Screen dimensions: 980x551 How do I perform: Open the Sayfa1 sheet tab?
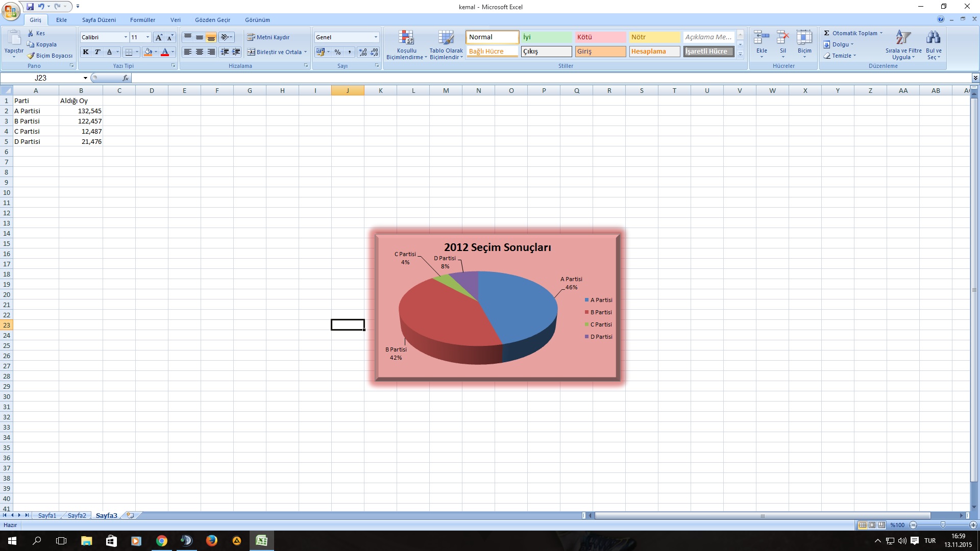coord(47,516)
